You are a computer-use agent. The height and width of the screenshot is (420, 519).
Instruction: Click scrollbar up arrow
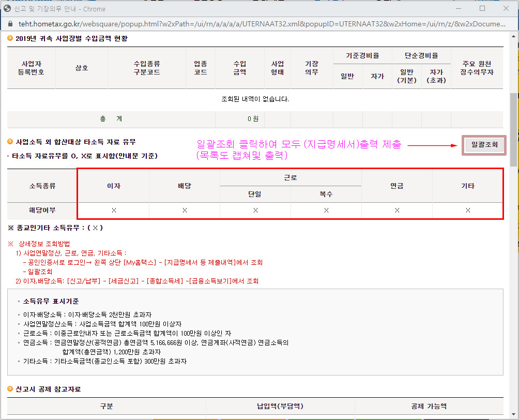513,36
